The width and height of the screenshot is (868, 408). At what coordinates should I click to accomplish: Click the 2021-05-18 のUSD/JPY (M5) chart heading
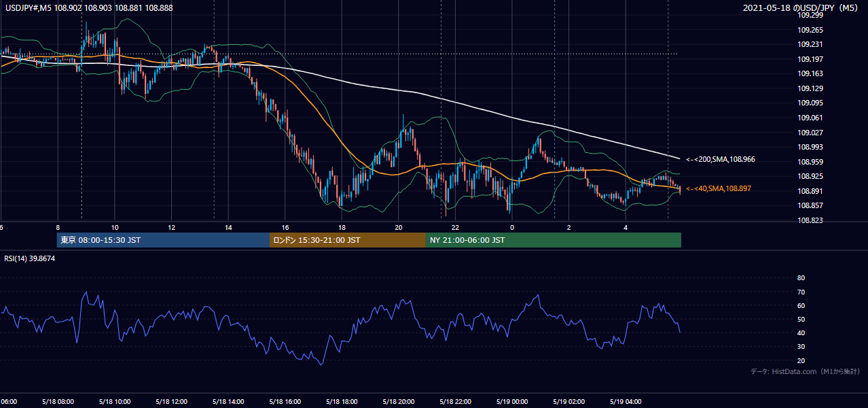pyautogui.click(x=801, y=7)
